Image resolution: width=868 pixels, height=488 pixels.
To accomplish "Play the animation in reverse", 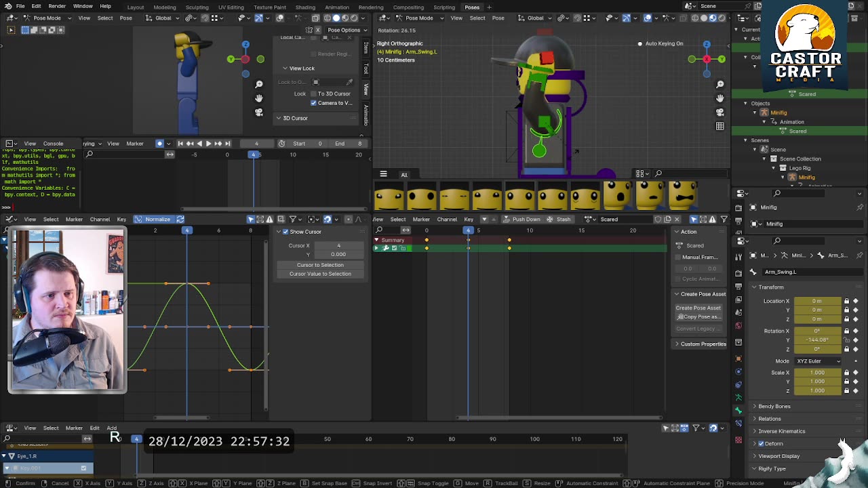I will coord(199,144).
